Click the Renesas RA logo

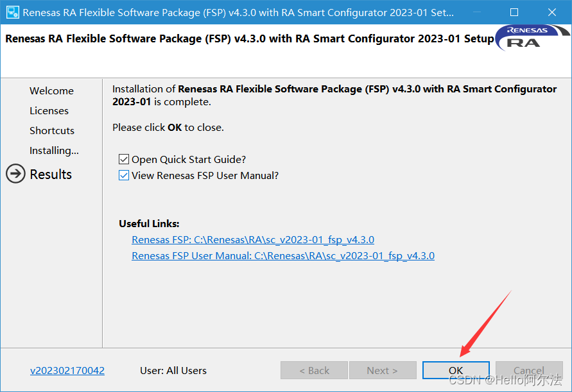(527, 37)
